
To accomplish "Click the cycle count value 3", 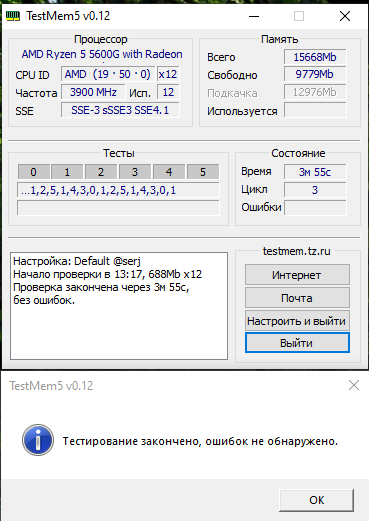I will pyautogui.click(x=315, y=190).
